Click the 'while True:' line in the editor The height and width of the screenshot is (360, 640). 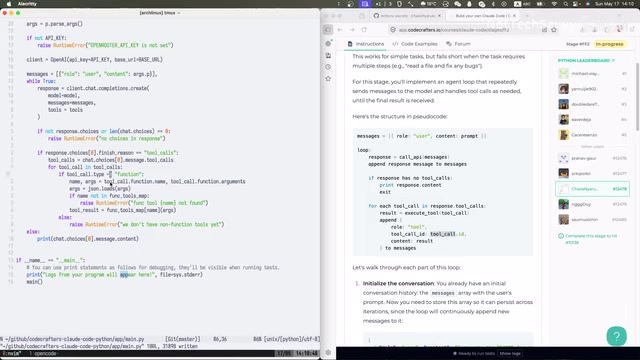[41, 81]
